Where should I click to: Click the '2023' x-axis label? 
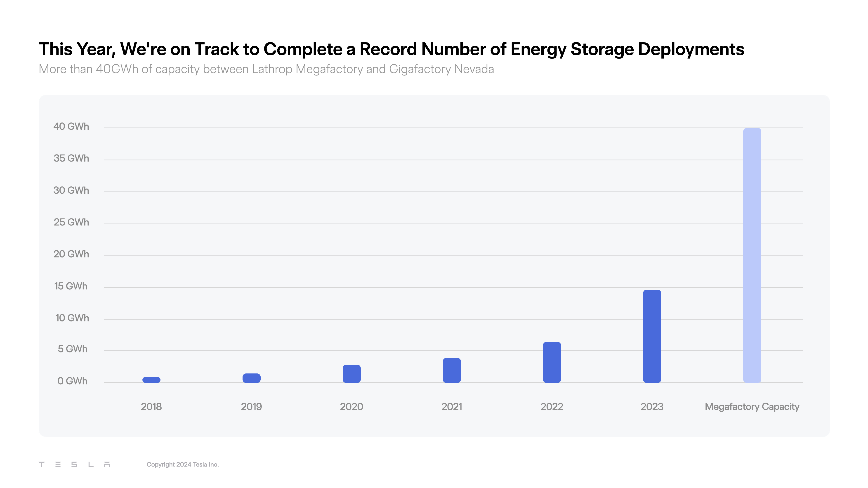point(652,406)
